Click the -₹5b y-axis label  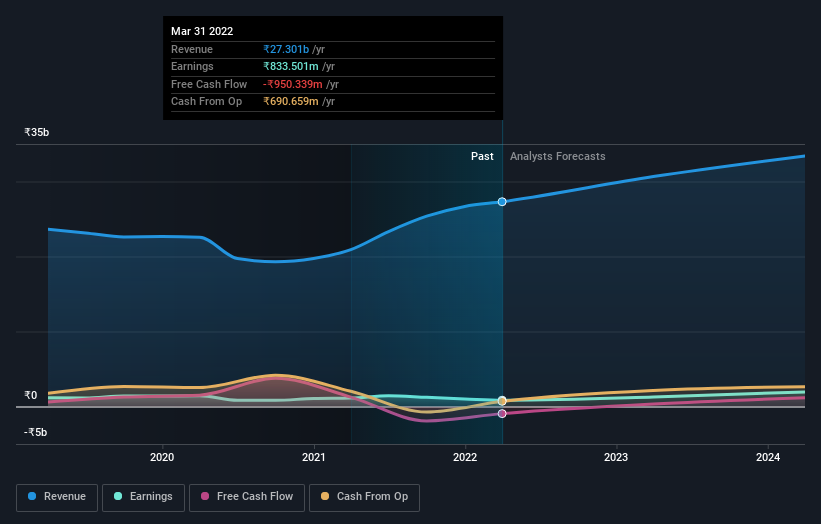[36, 432]
